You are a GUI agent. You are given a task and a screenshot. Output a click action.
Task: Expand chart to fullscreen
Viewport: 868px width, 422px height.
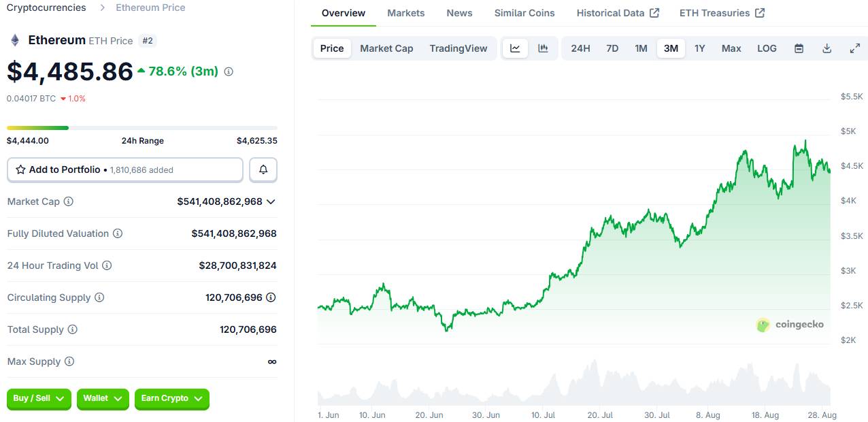[855, 48]
